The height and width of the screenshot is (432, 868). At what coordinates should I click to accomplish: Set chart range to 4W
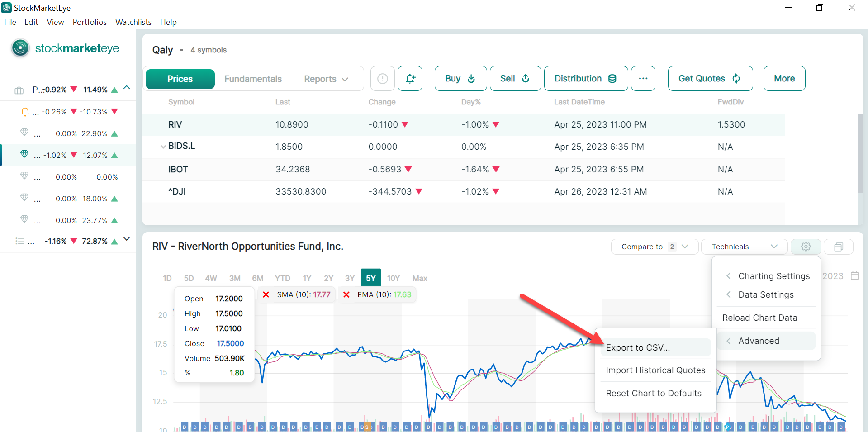211,278
